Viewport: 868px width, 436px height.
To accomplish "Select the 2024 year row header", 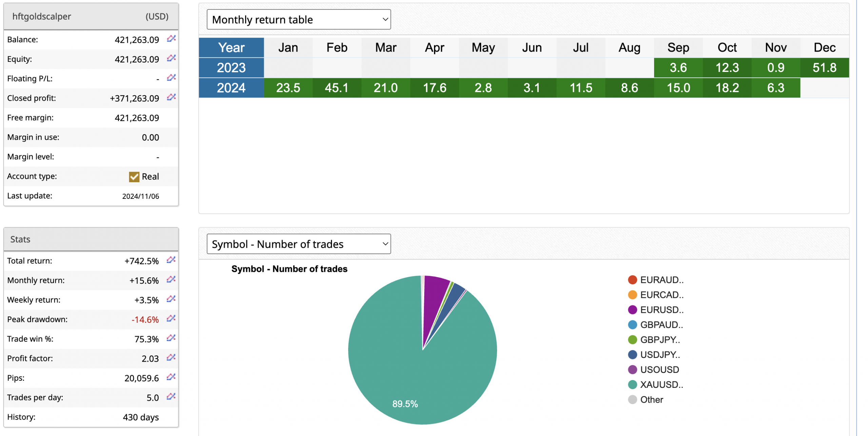I will [x=231, y=88].
